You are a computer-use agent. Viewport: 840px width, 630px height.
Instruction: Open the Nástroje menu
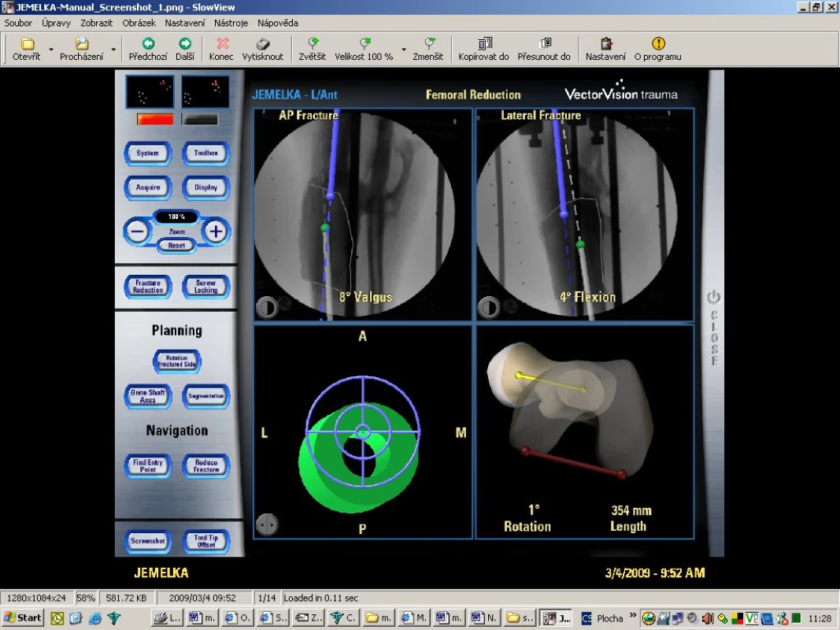click(x=231, y=23)
